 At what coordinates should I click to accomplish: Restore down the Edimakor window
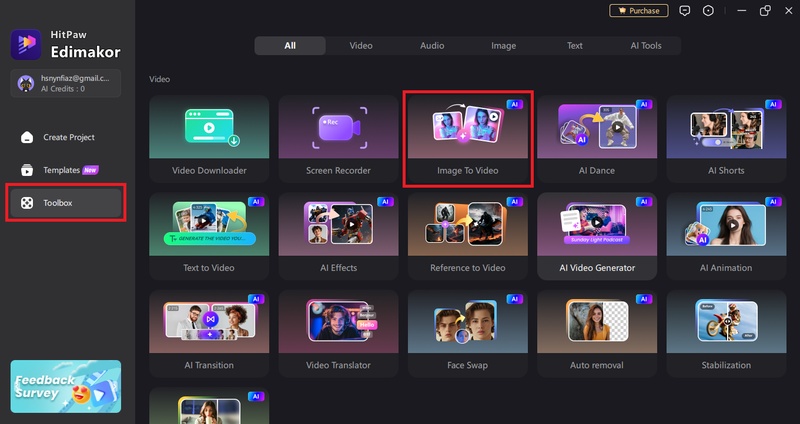tap(765, 11)
